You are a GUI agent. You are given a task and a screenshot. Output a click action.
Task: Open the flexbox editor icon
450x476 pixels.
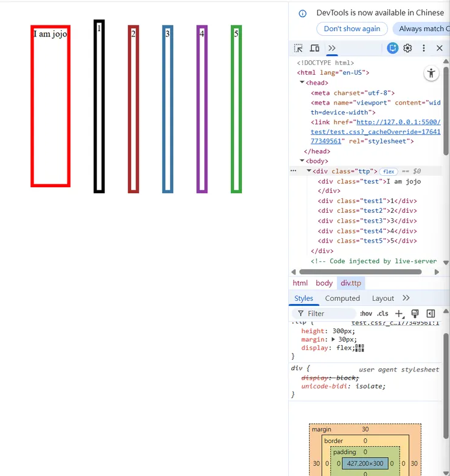tap(359, 348)
